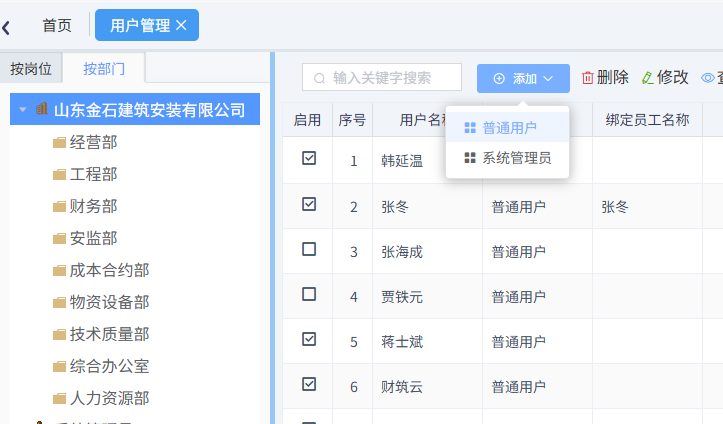Click the back chevron arrow icon
Viewport: 723px width, 424px height.
coord(6,28)
